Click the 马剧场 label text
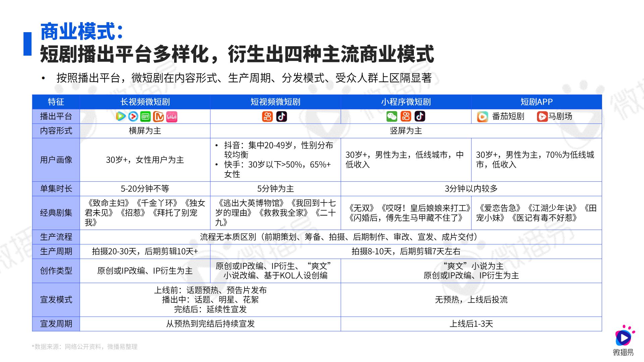The width and height of the screenshot is (644, 362). tap(560, 116)
